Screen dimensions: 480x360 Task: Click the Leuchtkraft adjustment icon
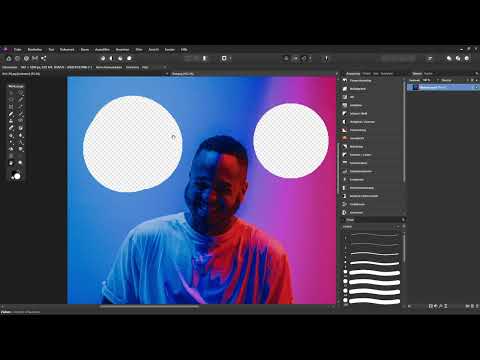coord(345,138)
